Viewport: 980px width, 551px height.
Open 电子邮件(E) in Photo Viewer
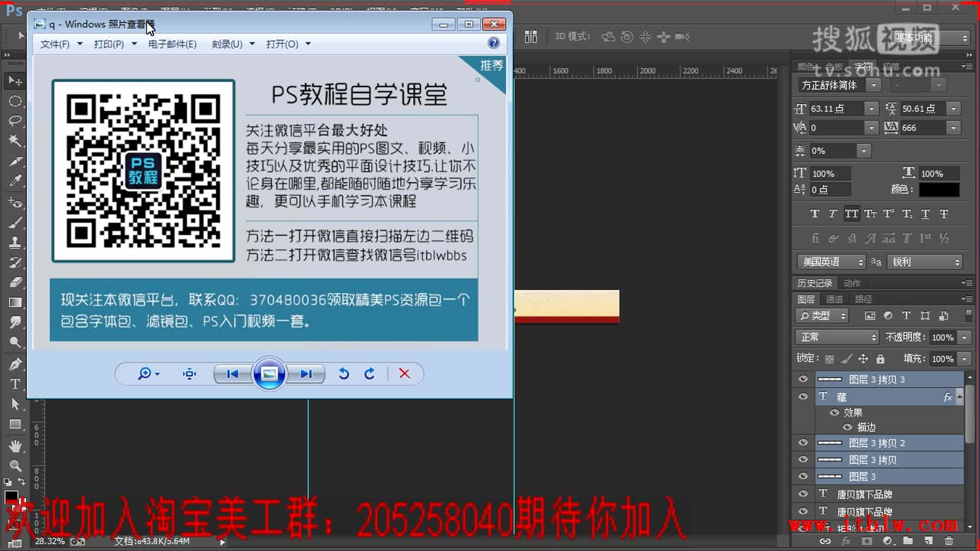click(173, 44)
